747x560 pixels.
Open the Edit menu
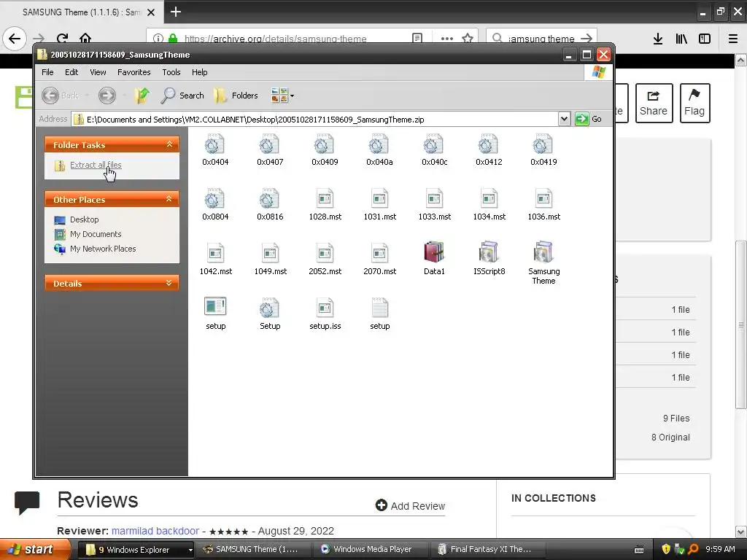tap(71, 72)
